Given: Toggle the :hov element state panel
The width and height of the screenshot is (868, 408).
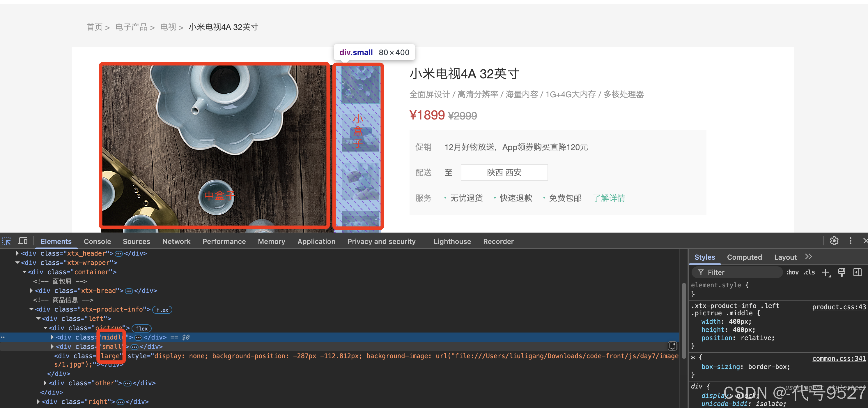Looking at the screenshot, I should [793, 272].
